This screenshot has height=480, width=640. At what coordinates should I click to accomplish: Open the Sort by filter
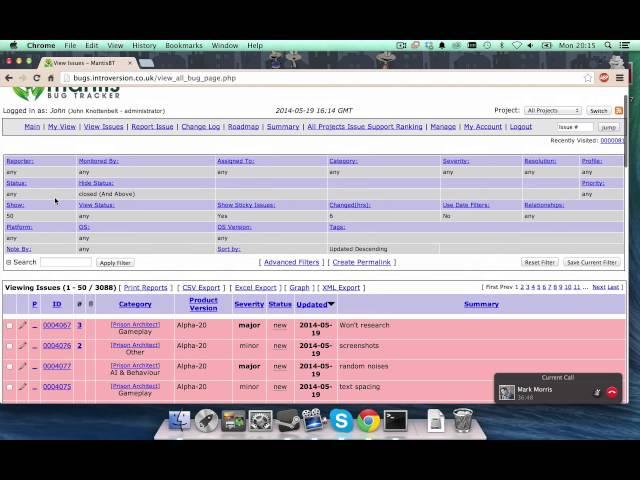point(229,249)
